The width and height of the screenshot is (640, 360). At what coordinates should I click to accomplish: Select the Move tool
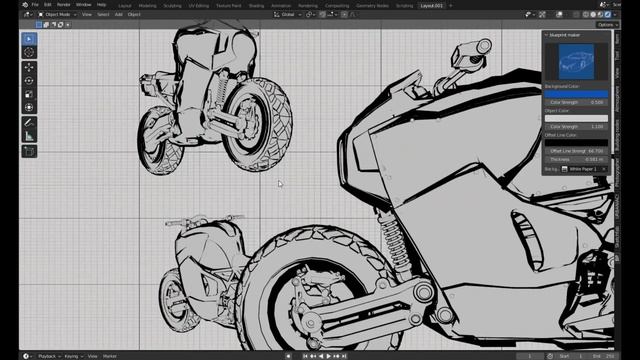[29, 67]
